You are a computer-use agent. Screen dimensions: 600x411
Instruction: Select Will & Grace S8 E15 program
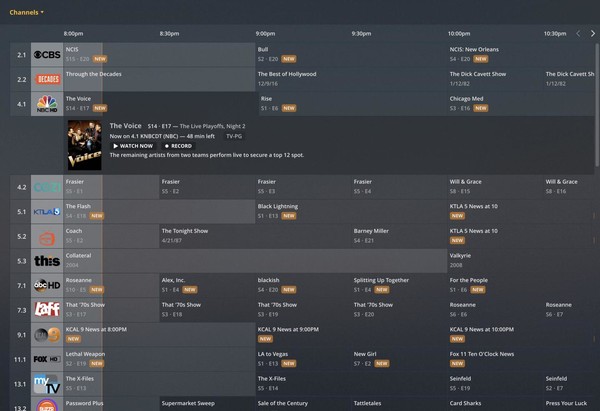point(495,187)
